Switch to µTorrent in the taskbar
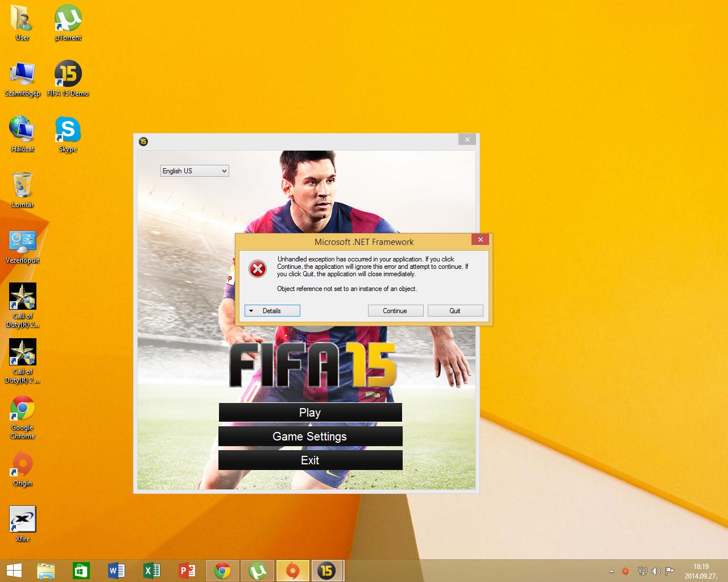 coord(258,571)
